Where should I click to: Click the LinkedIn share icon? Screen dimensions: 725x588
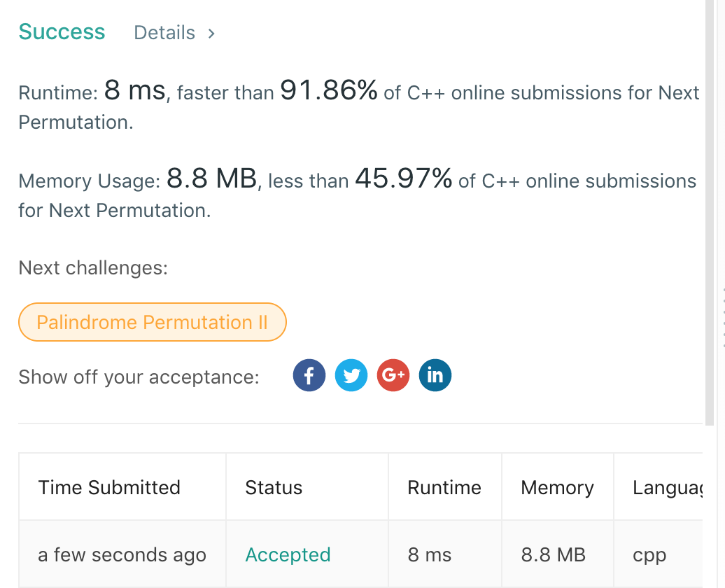435,375
